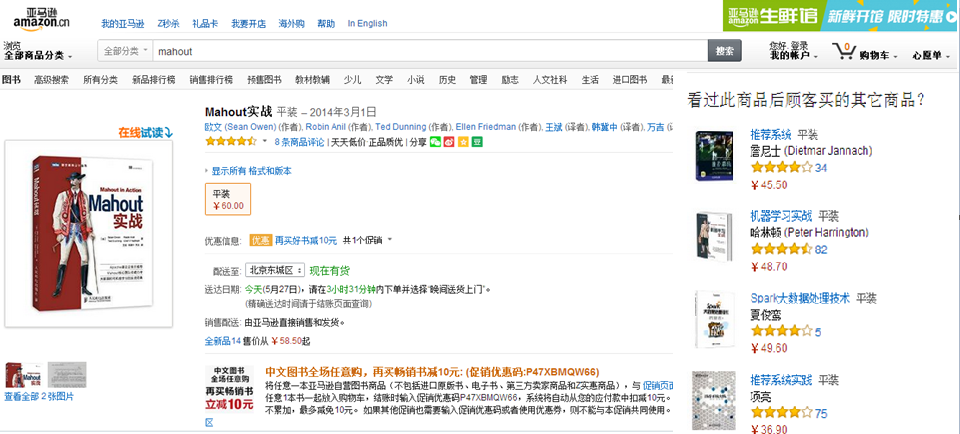Share via the red Weibo icon

click(449, 142)
